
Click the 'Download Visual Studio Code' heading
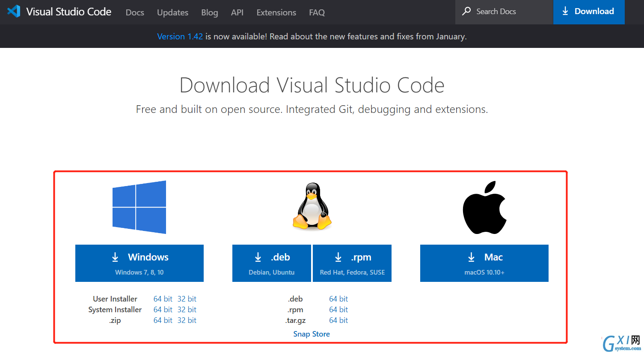coord(312,85)
